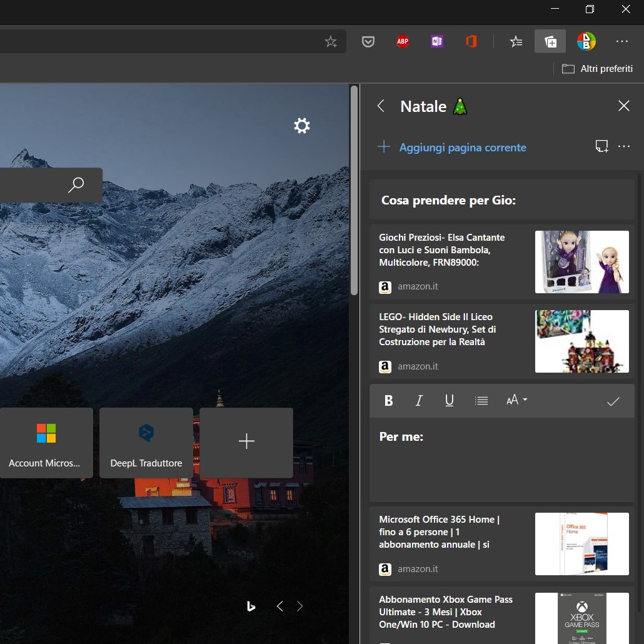The image size is (644, 644).
Task: Show next background image
Action: [x=300, y=606]
